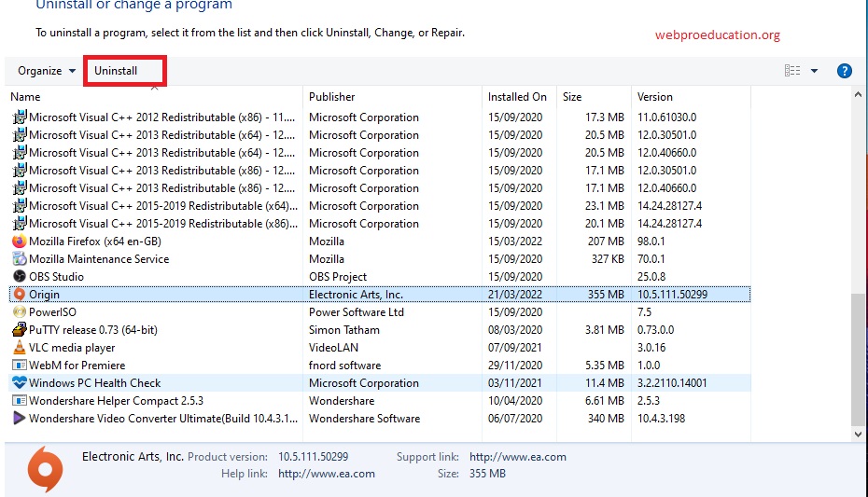Sort list by the Size column

coord(572,97)
